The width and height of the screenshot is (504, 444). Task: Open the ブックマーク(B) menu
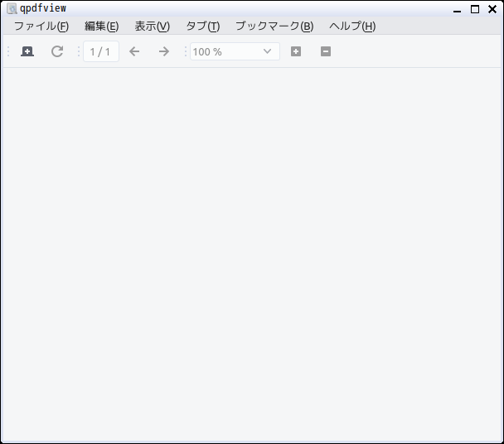point(274,26)
